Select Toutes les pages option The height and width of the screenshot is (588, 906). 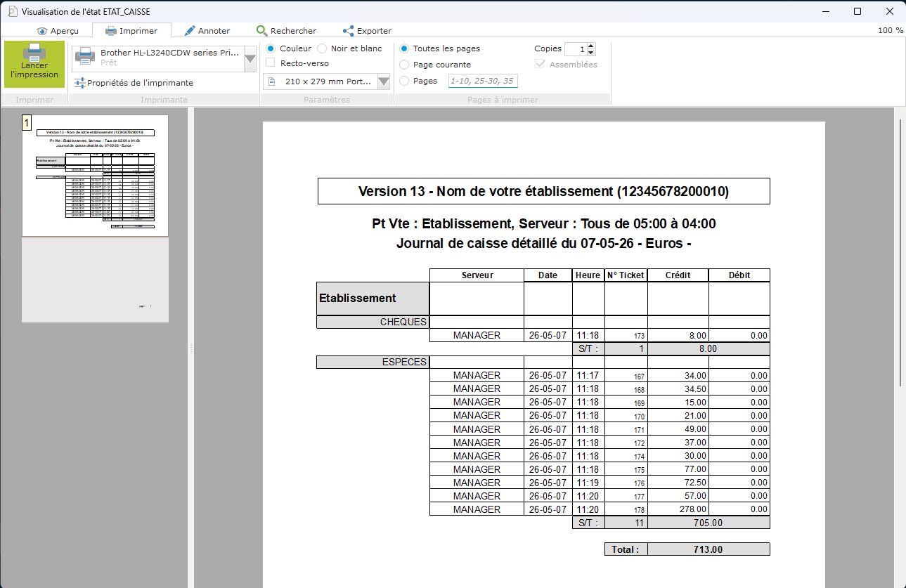[x=404, y=48]
